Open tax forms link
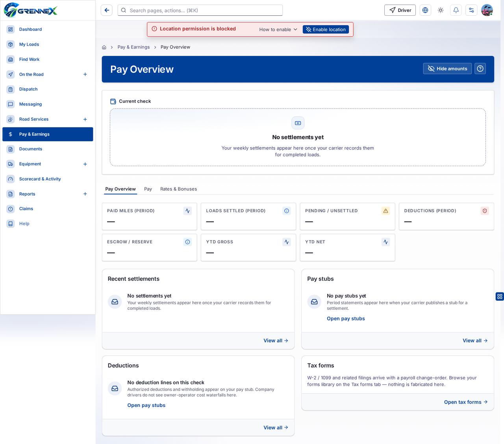 click(466, 402)
